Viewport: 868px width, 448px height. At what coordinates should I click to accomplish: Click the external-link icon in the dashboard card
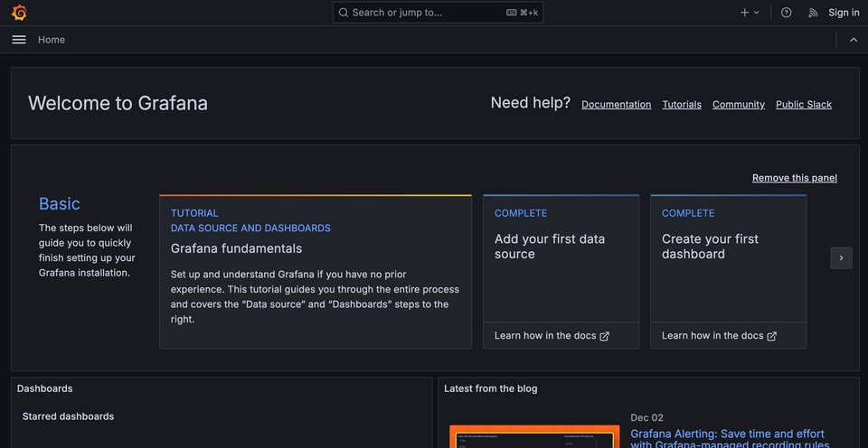pos(771,336)
